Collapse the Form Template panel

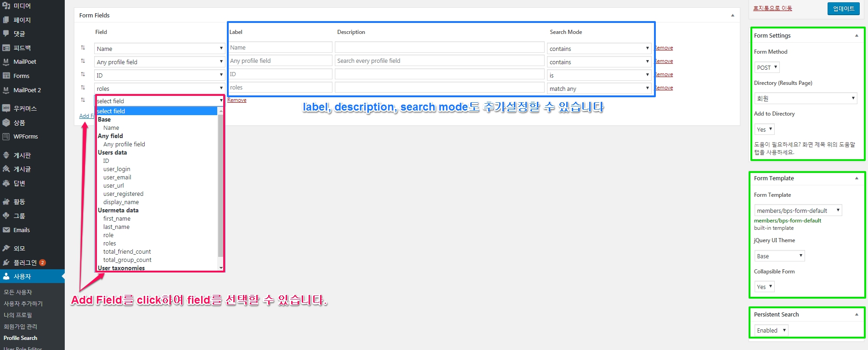tap(857, 178)
